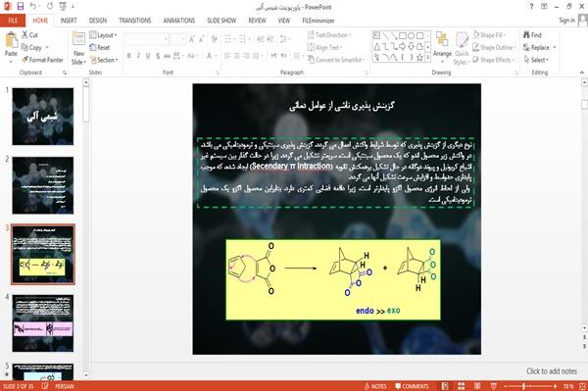Viewport: 588px width, 391px height.
Task: Toggle Italic formatting
Action: click(138, 56)
